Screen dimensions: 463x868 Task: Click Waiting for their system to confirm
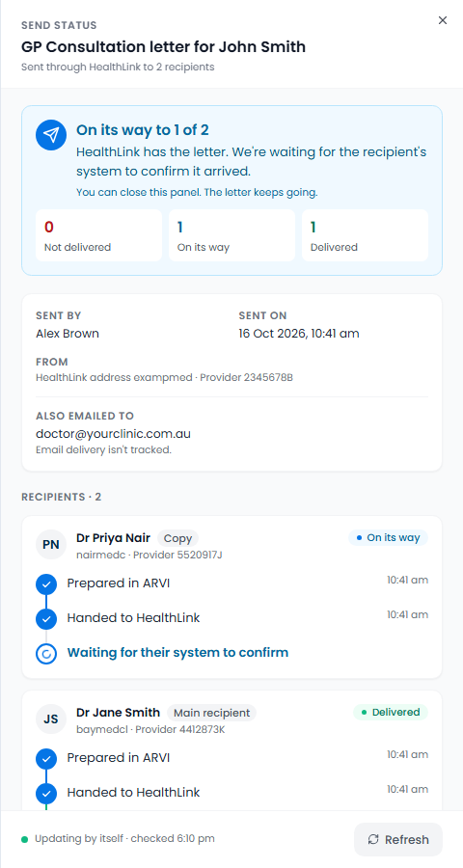pos(177,653)
